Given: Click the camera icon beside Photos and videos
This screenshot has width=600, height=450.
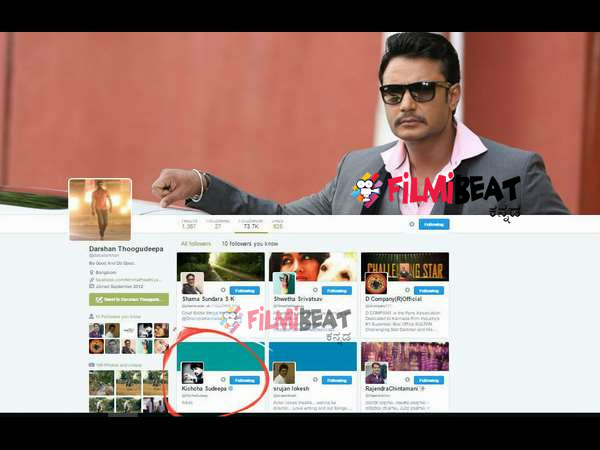Looking at the screenshot, I should coord(91,365).
